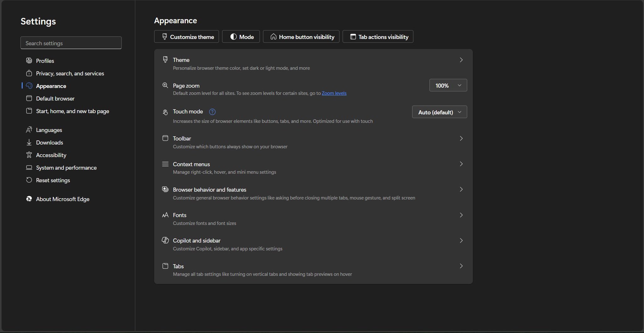
Task: Click the Privacy lock icon in sidebar
Action: (x=29, y=73)
